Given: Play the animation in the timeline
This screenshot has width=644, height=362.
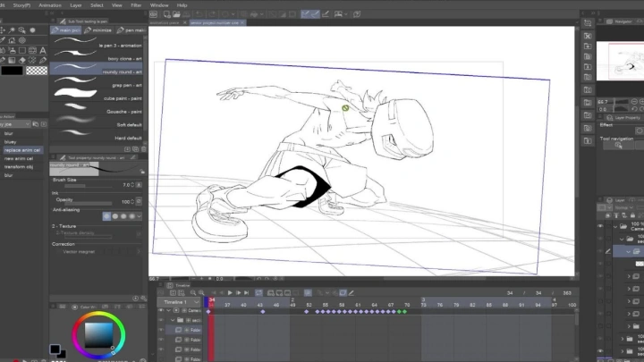Looking at the screenshot, I should tap(230, 292).
